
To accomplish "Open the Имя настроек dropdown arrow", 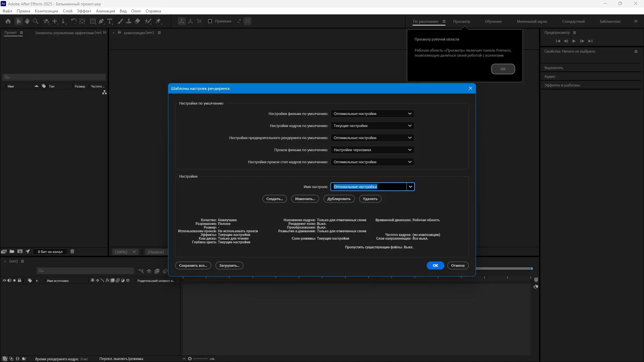I will (410, 187).
